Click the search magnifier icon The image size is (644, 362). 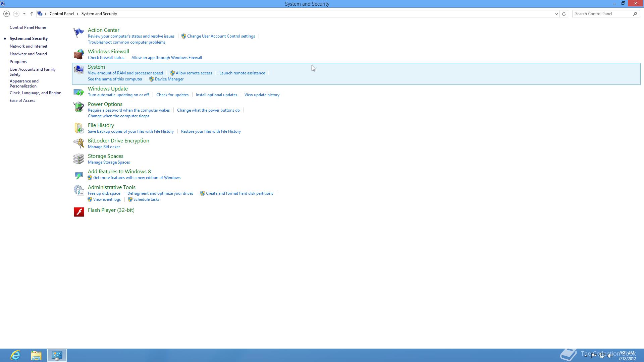(x=635, y=14)
